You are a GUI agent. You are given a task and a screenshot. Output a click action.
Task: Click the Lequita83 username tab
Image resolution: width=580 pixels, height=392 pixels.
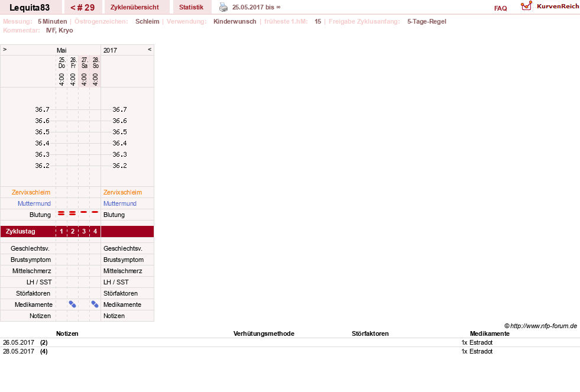(30, 8)
